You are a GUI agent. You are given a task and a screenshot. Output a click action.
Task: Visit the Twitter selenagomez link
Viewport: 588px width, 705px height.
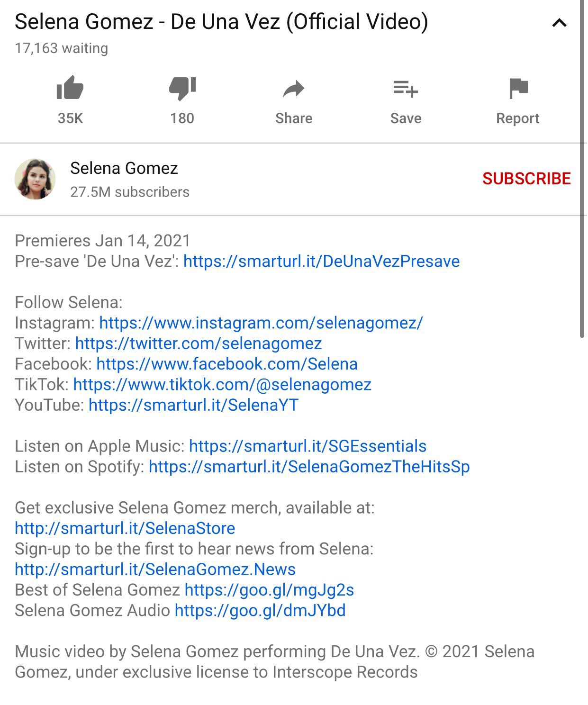click(x=199, y=343)
